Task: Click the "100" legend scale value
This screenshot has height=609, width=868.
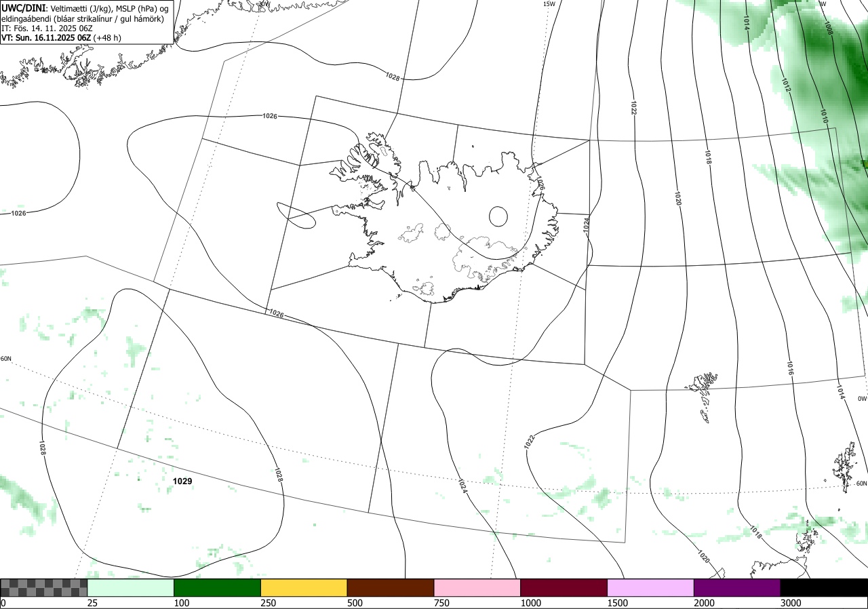Action: click(181, 603)
